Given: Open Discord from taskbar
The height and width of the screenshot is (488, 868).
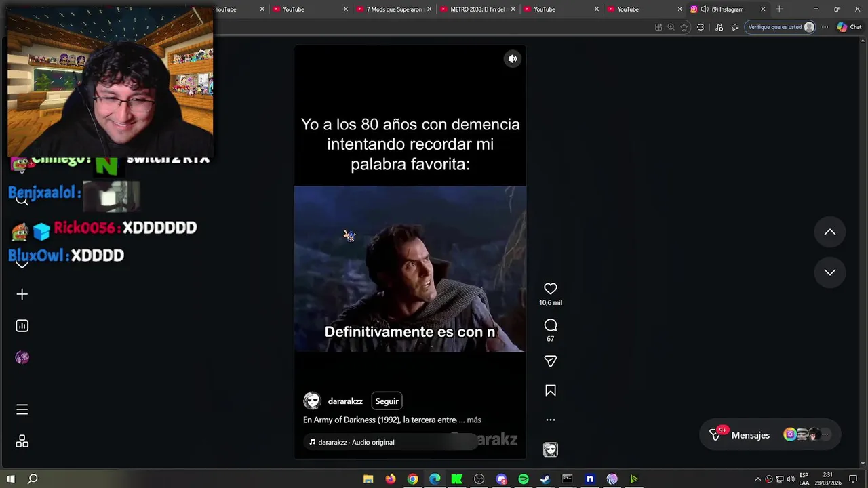Looking at the screenshot, I should click(x=501, y=479).
